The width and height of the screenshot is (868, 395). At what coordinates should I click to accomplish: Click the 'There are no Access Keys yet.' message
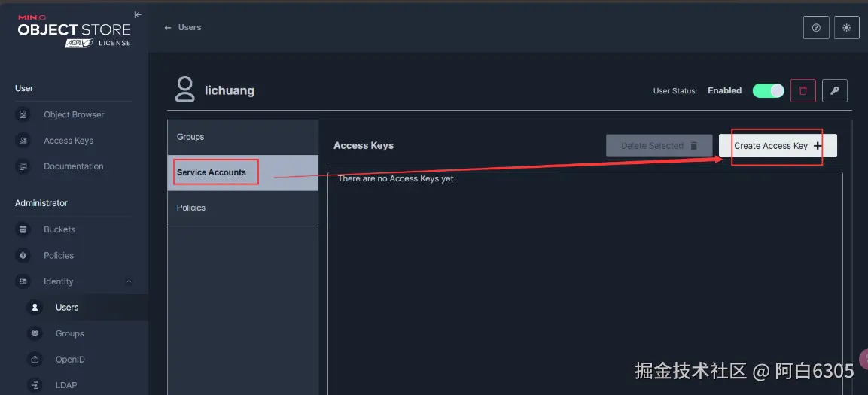(x=396, y=179)
